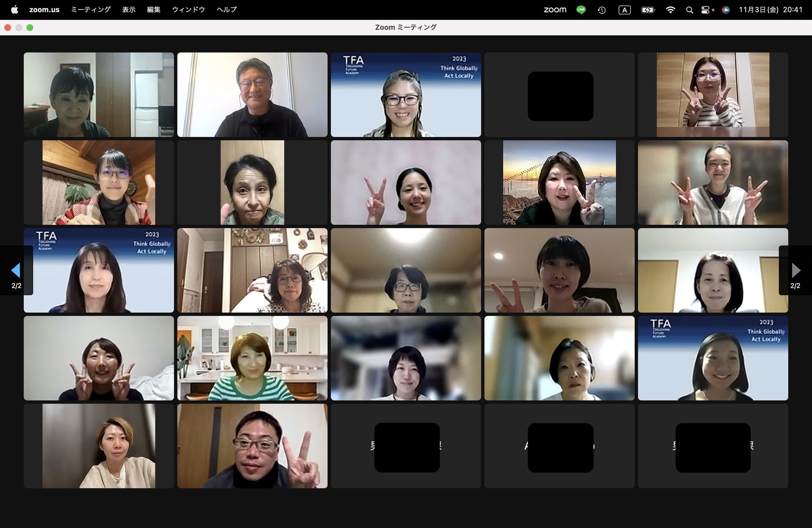Viewport: 812px width, 528px height.
Task: Open the 編集 menu
Action: pyautogui.click(x=153, y=10)
